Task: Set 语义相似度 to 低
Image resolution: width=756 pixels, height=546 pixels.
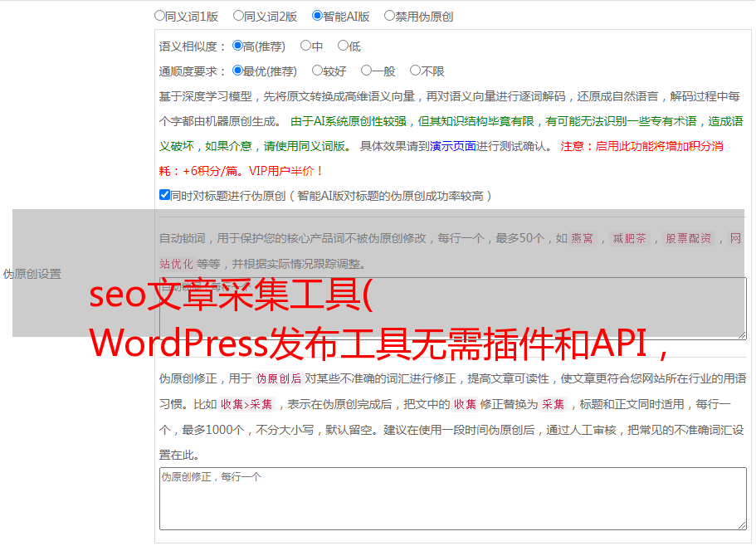Action: click(343, 46)
